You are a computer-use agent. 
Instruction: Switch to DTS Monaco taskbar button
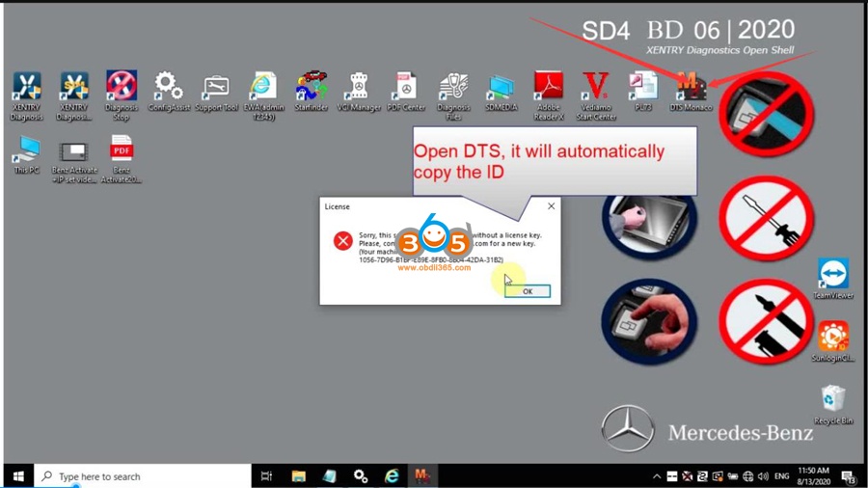(422, 475)
